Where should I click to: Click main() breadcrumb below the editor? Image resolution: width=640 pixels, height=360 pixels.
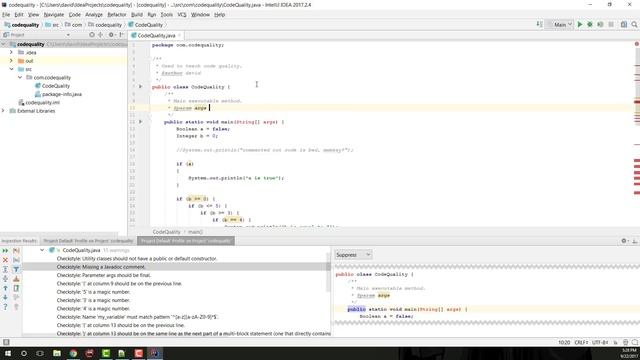click(195, 232)
